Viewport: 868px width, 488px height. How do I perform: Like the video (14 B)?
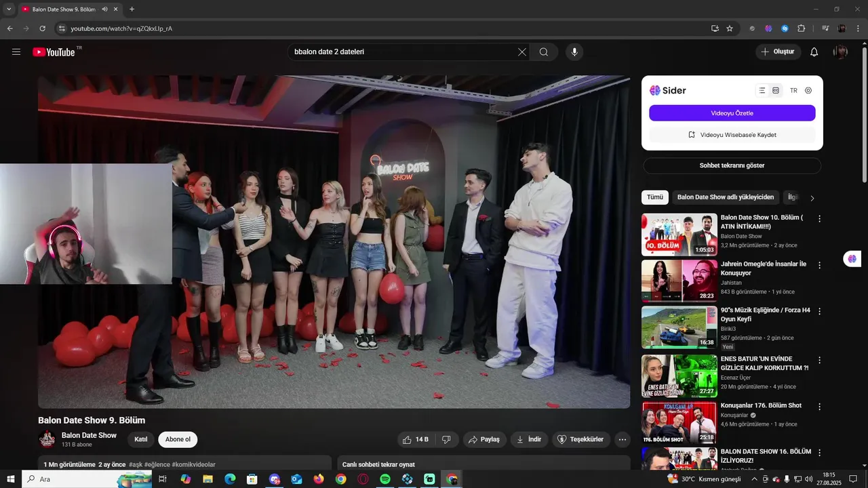[415, 439]
